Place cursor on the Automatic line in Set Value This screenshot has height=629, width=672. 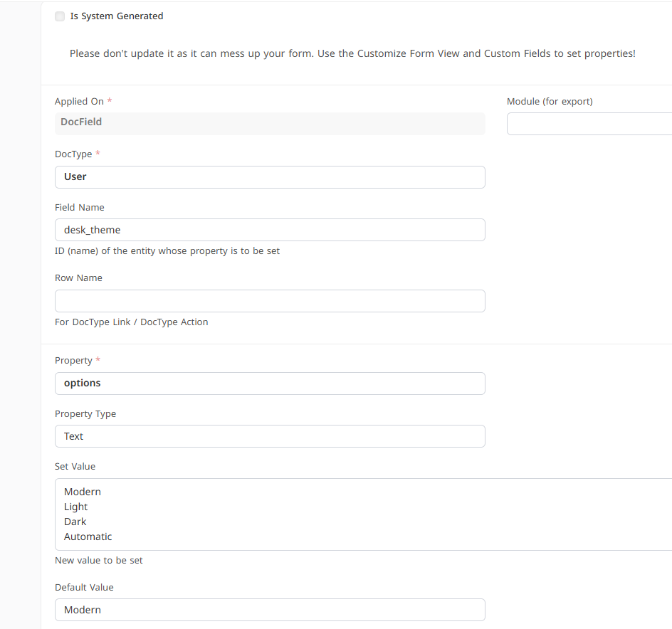point(88,536)
